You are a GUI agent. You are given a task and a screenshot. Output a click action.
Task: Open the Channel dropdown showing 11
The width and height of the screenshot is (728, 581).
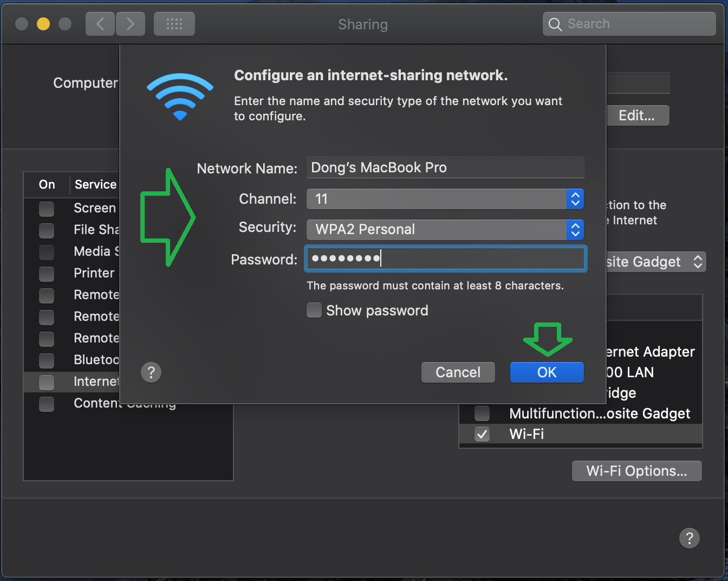(445, 199)
